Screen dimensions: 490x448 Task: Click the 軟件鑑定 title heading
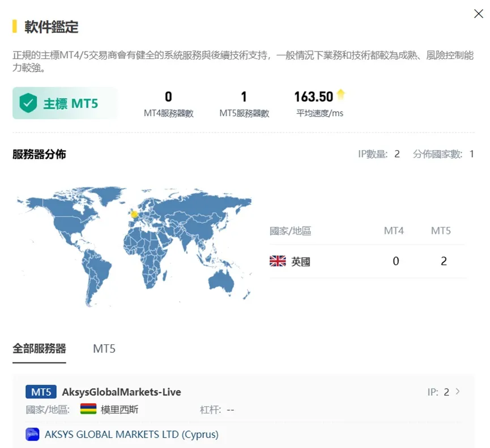(x=52, y=27)
